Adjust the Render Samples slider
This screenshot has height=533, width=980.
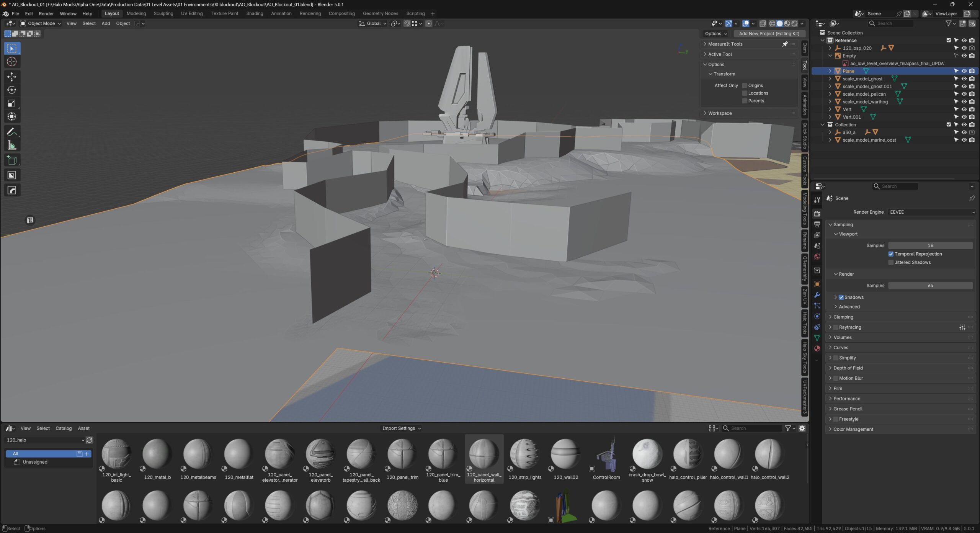click(x=930, y=286)
